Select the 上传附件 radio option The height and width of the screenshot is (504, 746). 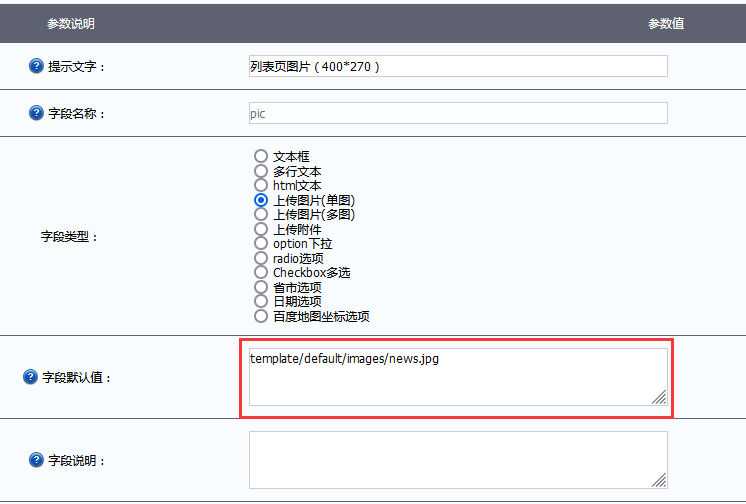261,229
